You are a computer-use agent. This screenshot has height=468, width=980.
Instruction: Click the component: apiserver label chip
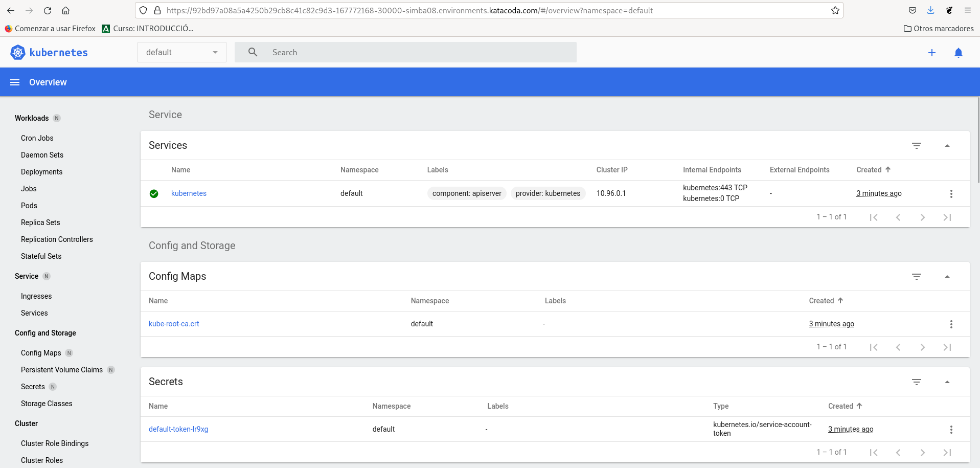(467, 193)
